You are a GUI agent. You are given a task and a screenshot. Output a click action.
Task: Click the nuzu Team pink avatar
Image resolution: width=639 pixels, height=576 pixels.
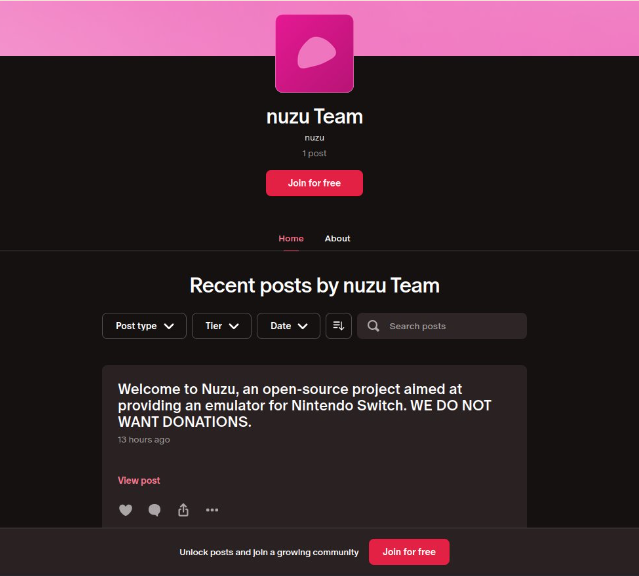pos(314,54)
